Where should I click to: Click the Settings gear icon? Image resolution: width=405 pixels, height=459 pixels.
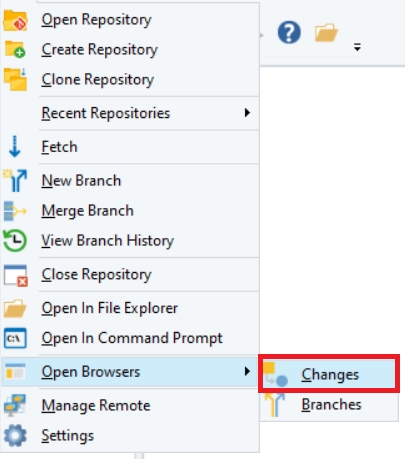15,435
